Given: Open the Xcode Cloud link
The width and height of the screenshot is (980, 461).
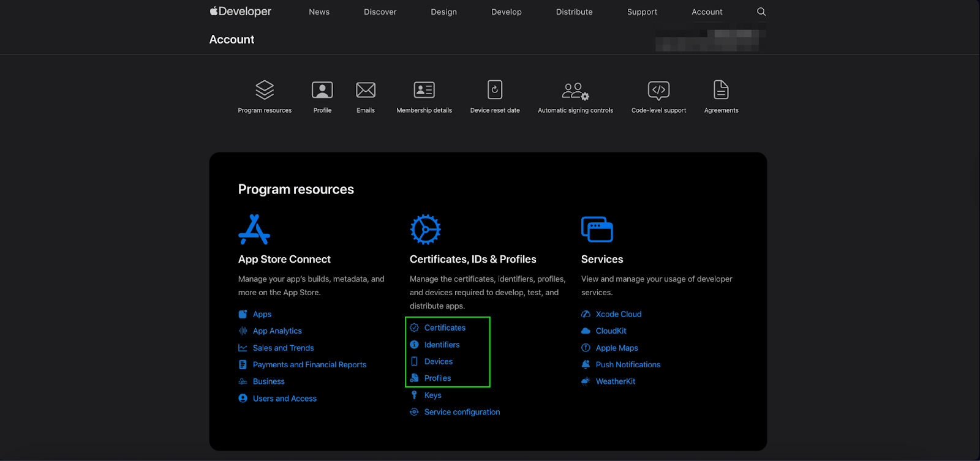Looking at the screenshot, I should pyautogui.click(x=619, y=314).
